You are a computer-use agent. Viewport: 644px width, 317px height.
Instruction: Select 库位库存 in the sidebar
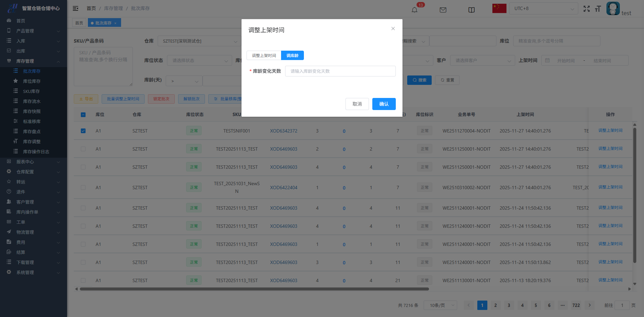[32, 81]
